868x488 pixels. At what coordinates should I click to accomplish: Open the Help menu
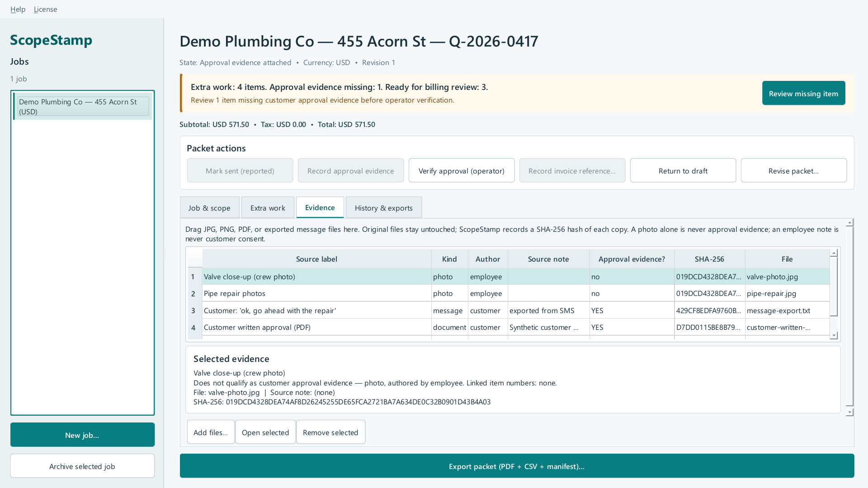coord(18,9)
